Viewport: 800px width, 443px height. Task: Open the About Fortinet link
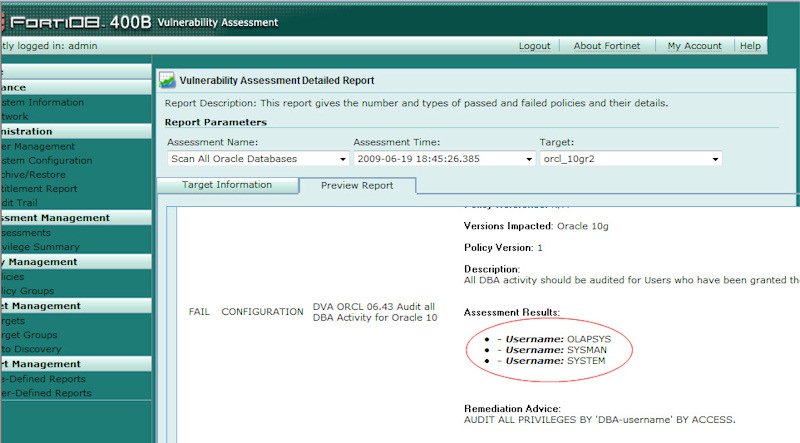coord(607,46)
